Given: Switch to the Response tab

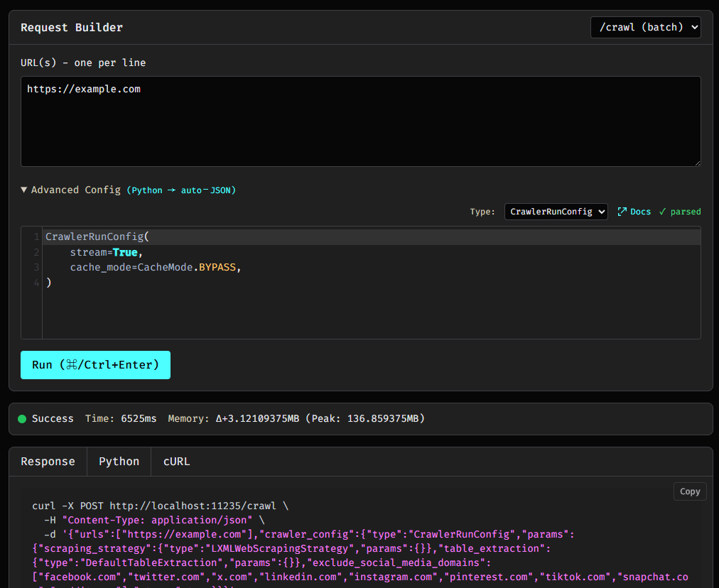Looking at the screenshot, I should [x=48, y=462].
